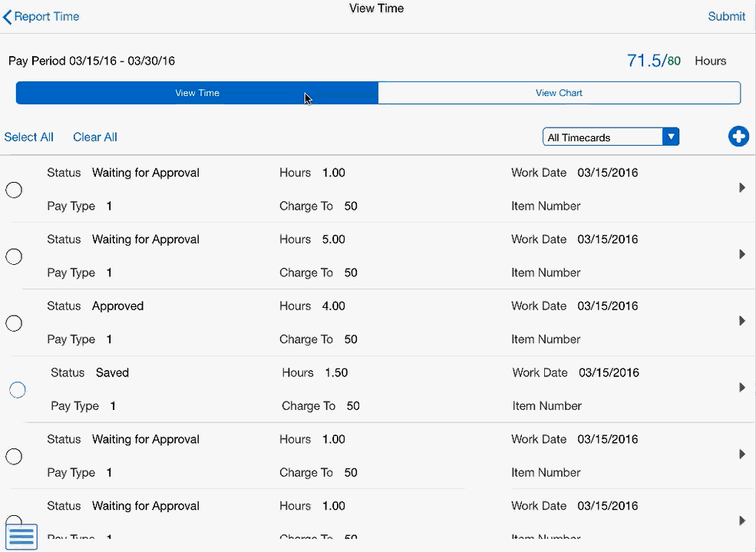Switch to the View Chart tab
The width and height of the screenshot is (756, 552).
click(x=559, y=93)
